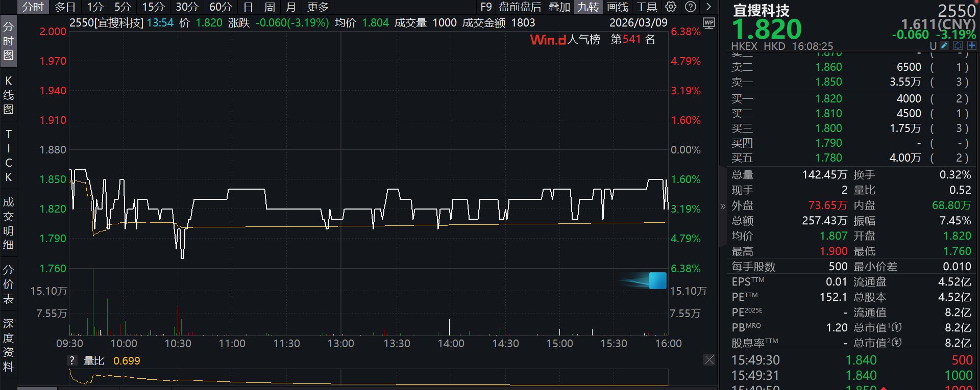Click the 15:49:30 trade tick row
980x390 pixels.
852,360
